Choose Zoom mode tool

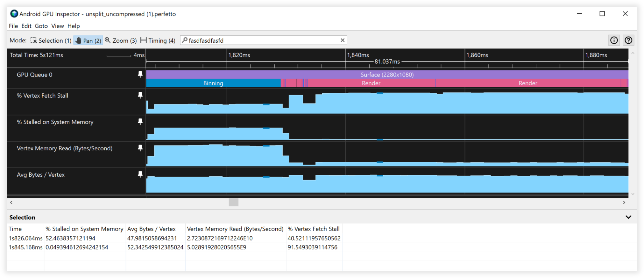pyautogui.click(x=121, y=40)
